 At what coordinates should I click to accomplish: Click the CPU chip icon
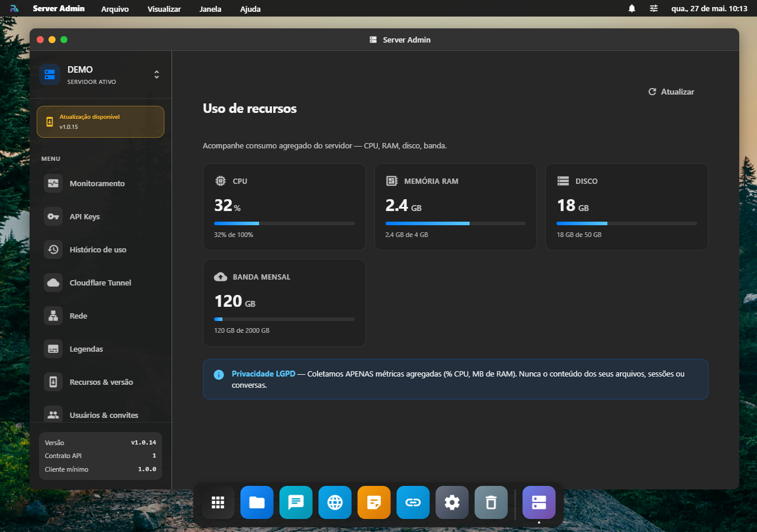(220, 181)
